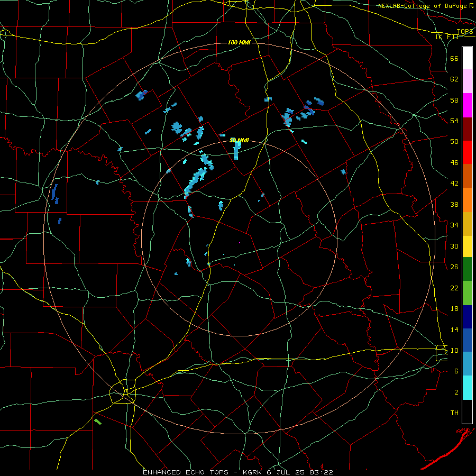
Task: Select the "2" legend label
Action: tap(456, 392)
